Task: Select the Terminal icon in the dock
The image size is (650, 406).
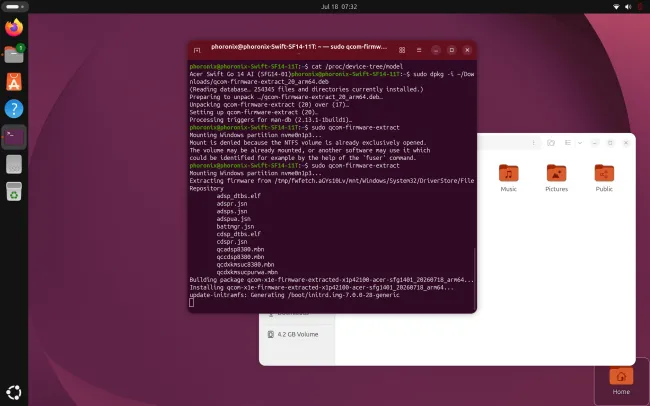Action: point(14,136)
